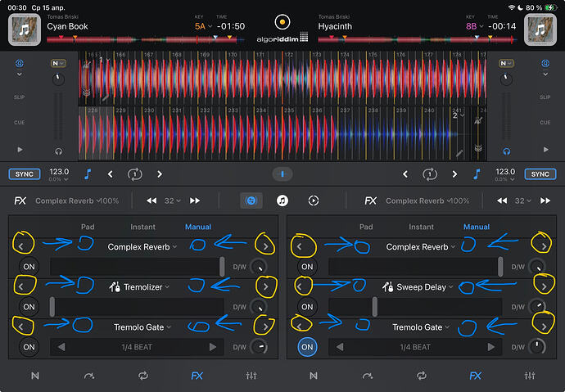Select the Instant tab in right FX panel
Viewport: 565px width, 392px height.
click(421, 227)
